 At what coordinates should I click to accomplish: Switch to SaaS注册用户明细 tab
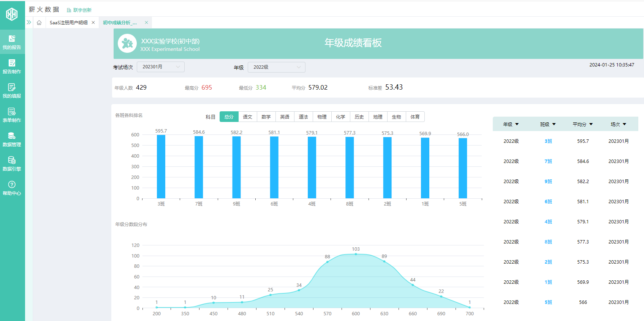click(x=69, y=23)
